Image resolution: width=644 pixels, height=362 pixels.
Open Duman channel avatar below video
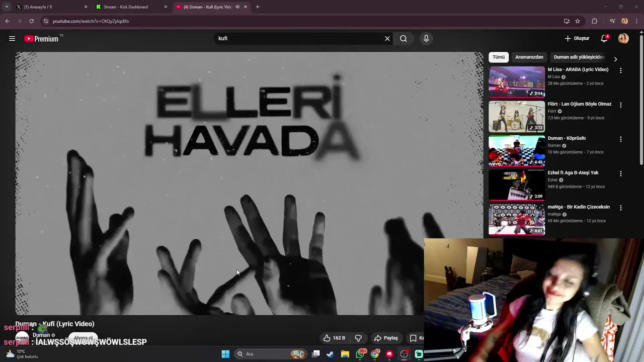click(22, 338)
